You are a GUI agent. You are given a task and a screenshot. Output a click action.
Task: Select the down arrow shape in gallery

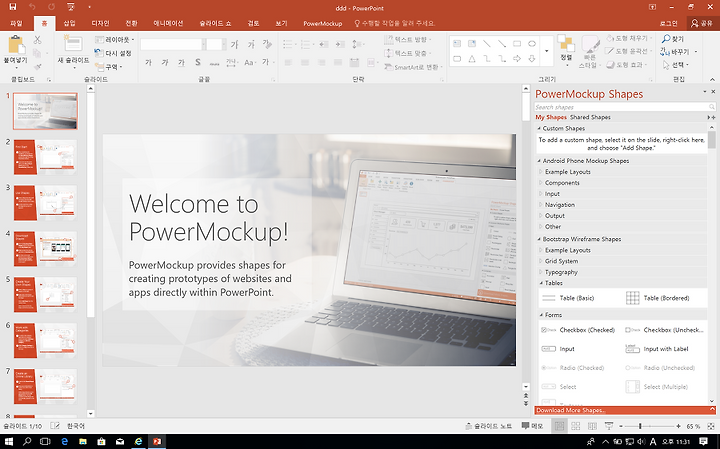(532, 59)
